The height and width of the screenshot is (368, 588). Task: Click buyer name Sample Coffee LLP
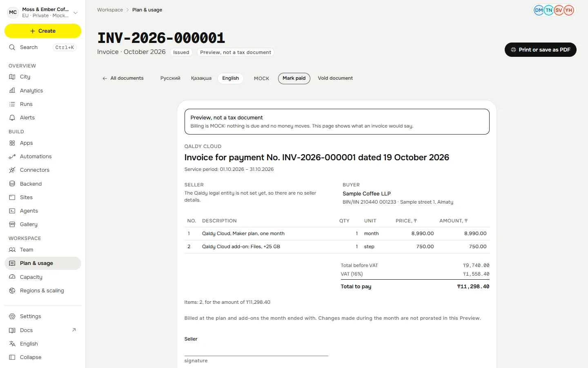click(367, 194)
